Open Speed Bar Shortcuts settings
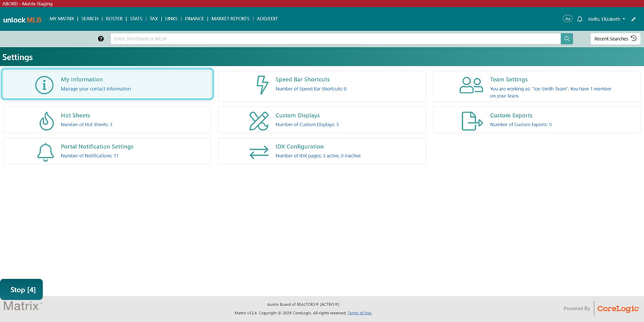This screenshot has height=322, width=644. point(302,80)
